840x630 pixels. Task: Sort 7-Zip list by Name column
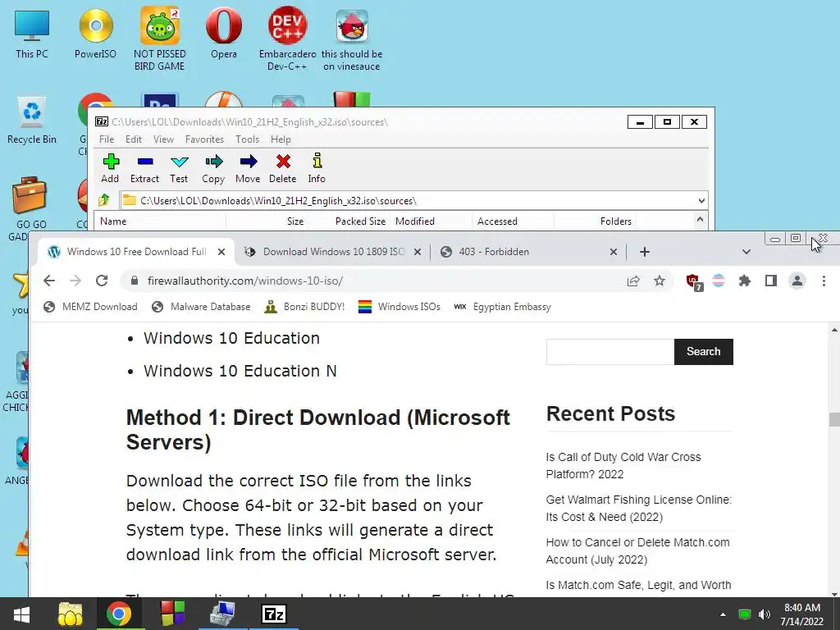click(x=160, y=221)
